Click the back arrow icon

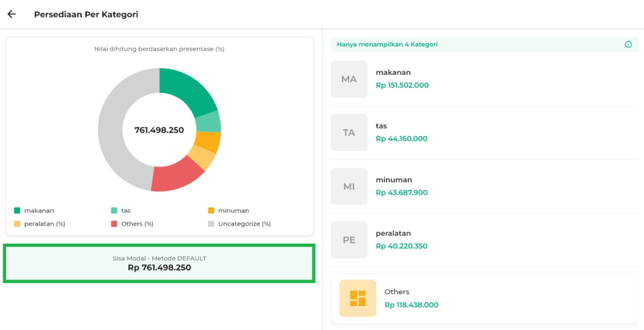[x=11, y=14]
